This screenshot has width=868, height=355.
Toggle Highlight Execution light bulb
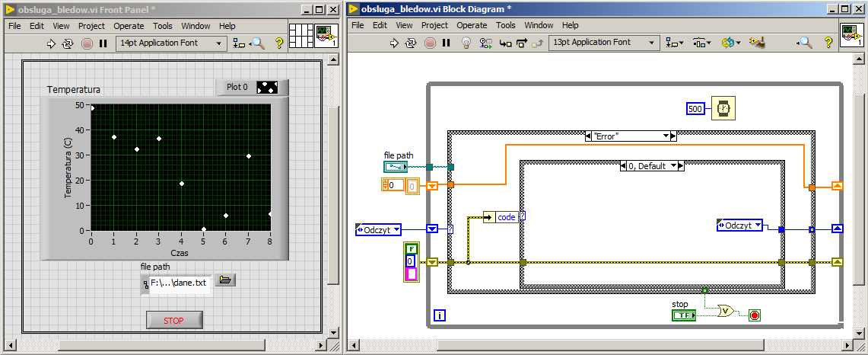click(x=467, y=43)
